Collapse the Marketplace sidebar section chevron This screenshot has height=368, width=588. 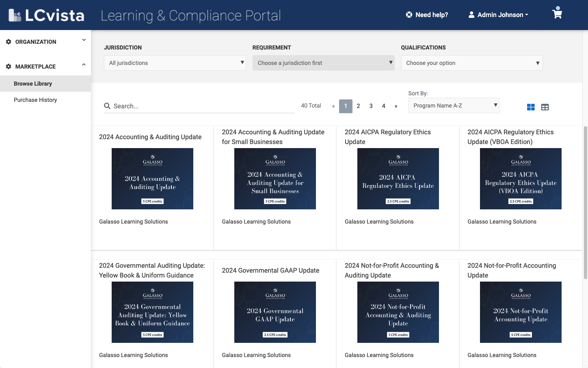(x=84, y=65)
